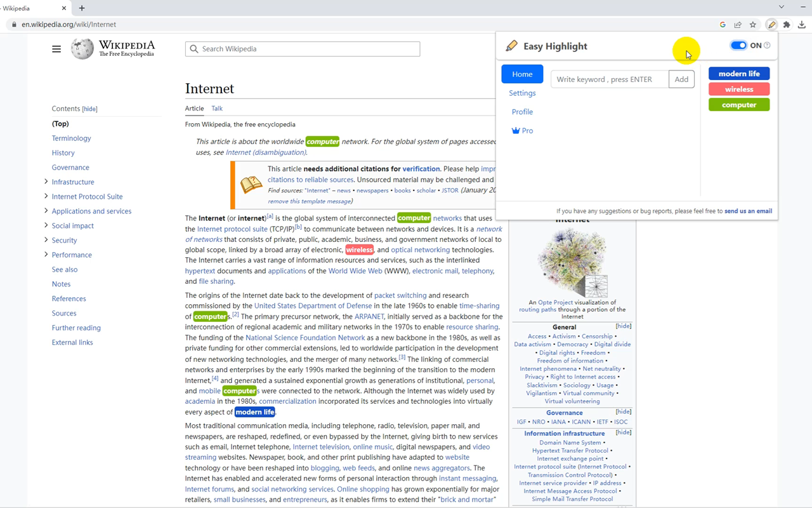
Task: Click the share page icon in address bar
Action: point(738,25)
